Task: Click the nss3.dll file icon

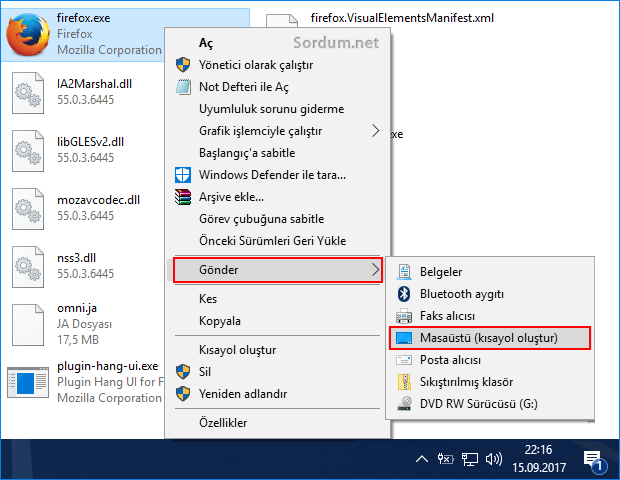Action: (x=28, y=267)
